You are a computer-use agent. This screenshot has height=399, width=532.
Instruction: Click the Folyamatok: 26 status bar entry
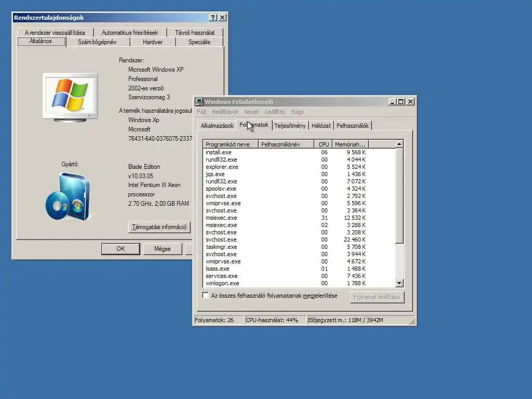(x=219, y=320)
